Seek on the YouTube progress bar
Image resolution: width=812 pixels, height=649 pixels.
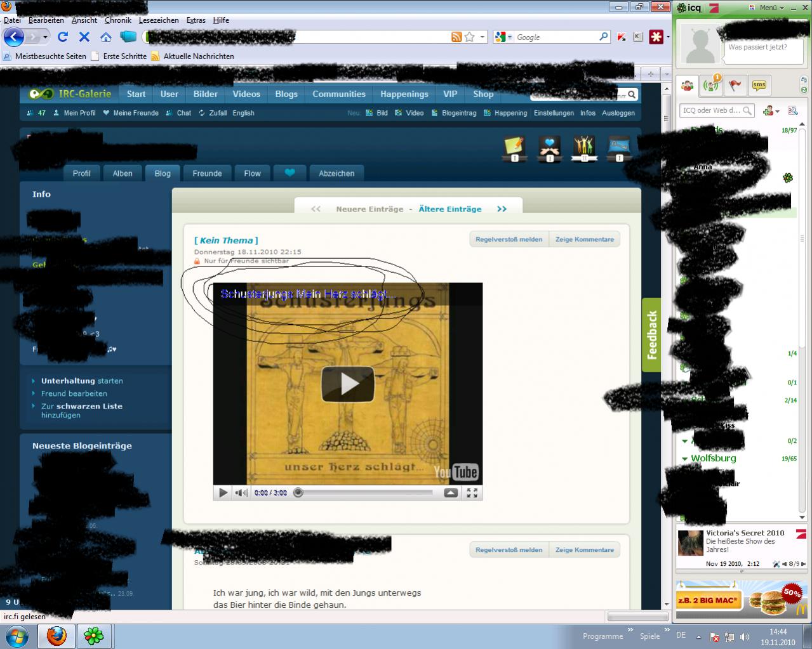click(365, 492)
